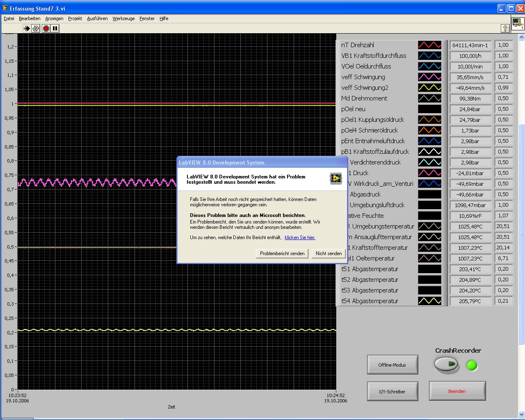Click the LabVIEW icon in the title bar
The width and height of the screenshot is (525, 420).
5,8
